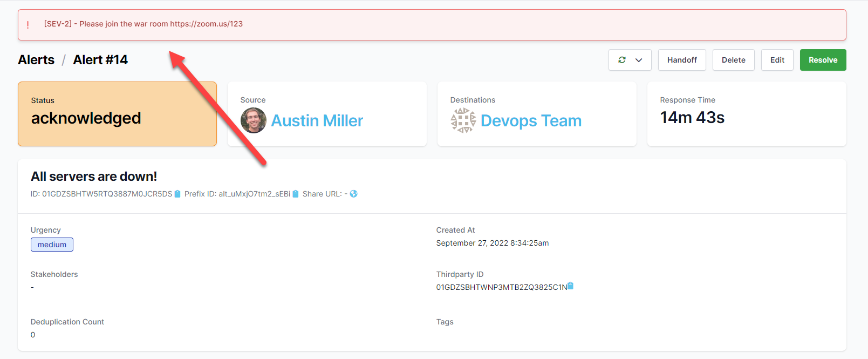Click the SEV-2 war room banner message
The height and width of the screenshot is (359, 868).
[143, 24]
